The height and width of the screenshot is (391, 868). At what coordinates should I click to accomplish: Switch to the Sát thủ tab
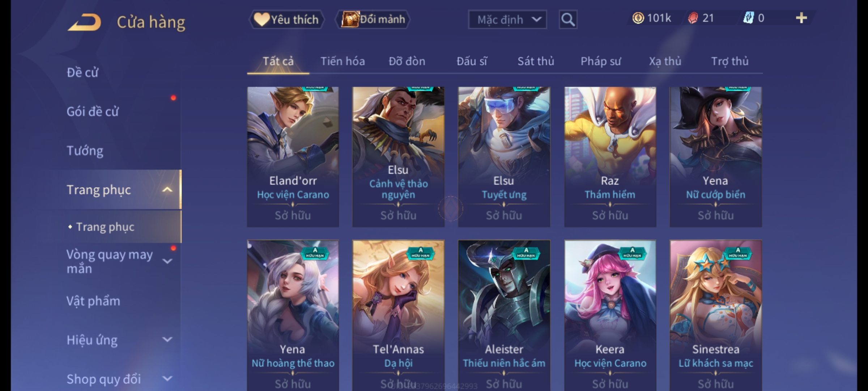(536, 61)
